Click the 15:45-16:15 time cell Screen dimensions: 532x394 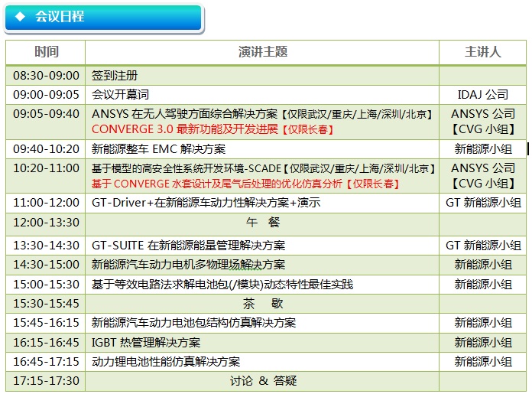click(x=46, y=322)
